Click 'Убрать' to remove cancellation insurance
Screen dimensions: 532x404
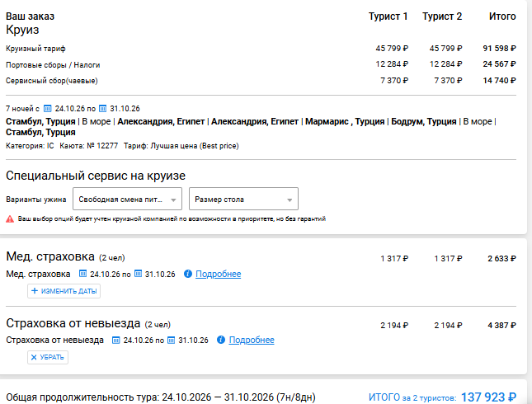point(48,357)
